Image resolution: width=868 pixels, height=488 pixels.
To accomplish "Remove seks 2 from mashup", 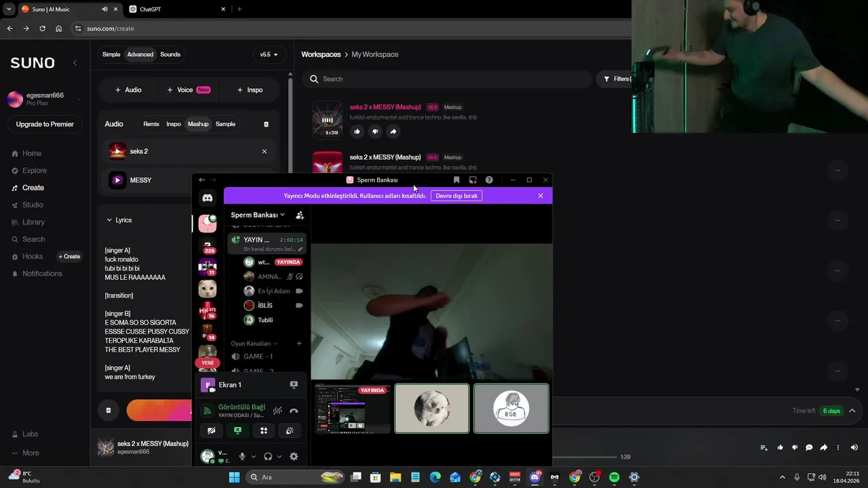I will coord(264,151).
